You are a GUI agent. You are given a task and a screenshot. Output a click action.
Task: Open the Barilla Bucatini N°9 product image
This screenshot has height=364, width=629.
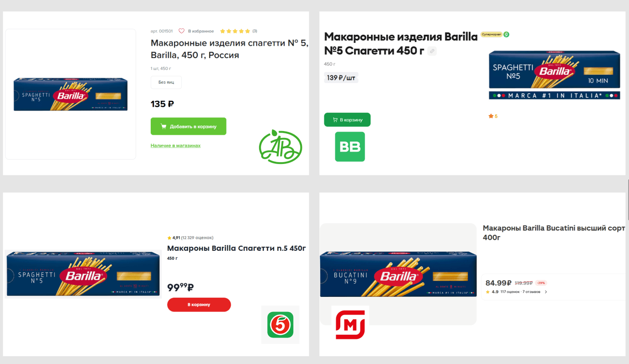[398, 274]
